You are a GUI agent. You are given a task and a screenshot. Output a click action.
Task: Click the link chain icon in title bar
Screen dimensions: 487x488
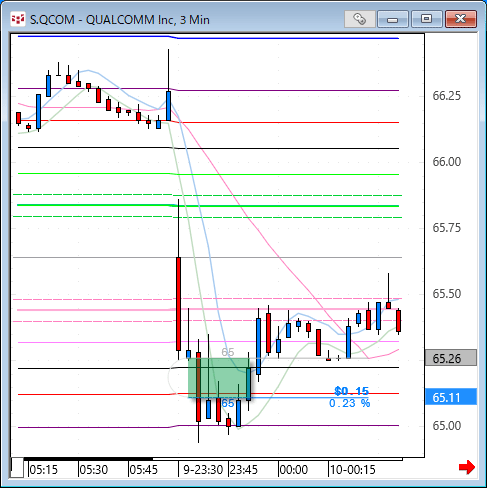[x=360, y=19]
